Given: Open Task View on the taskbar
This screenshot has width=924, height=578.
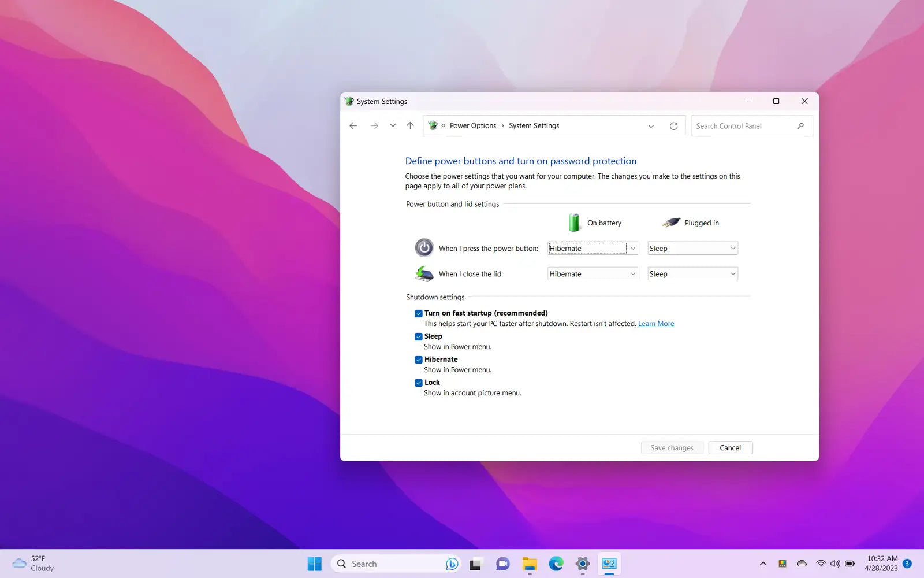Looking at the screenshot, I should tap(475, 564).
